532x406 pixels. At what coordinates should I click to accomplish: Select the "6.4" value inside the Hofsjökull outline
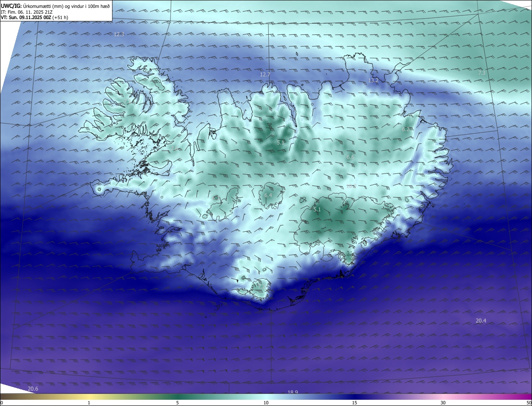pyautogui.click(x=268, y=195)
